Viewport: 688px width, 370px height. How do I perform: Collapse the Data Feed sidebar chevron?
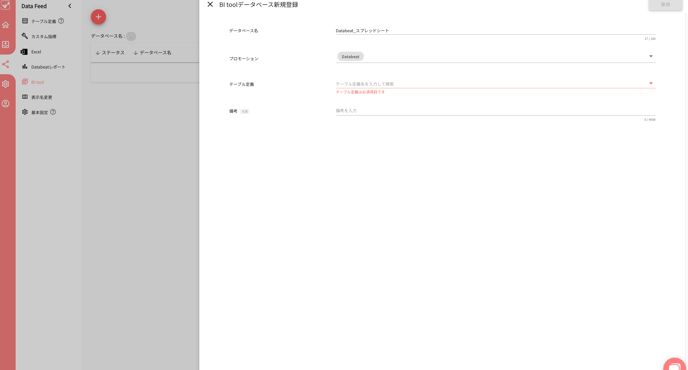(69, 6)
